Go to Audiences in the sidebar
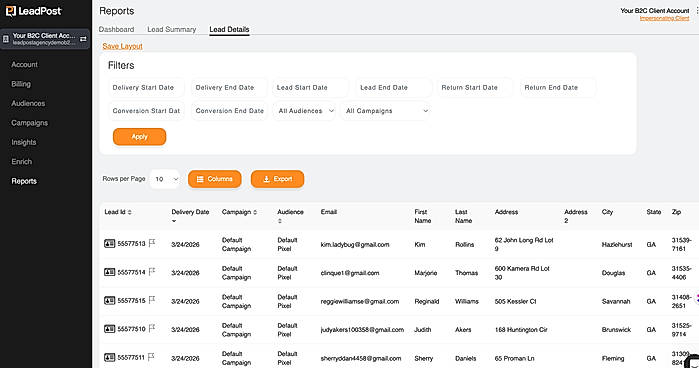This screenshot has height=368, width=699. tap(28, 103)
